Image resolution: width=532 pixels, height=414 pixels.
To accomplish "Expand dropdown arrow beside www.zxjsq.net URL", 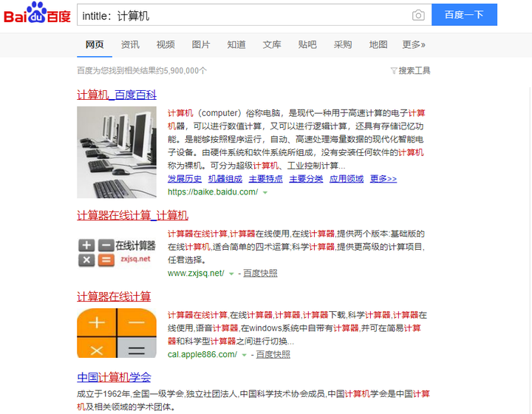I will click(x=231, y=274).
